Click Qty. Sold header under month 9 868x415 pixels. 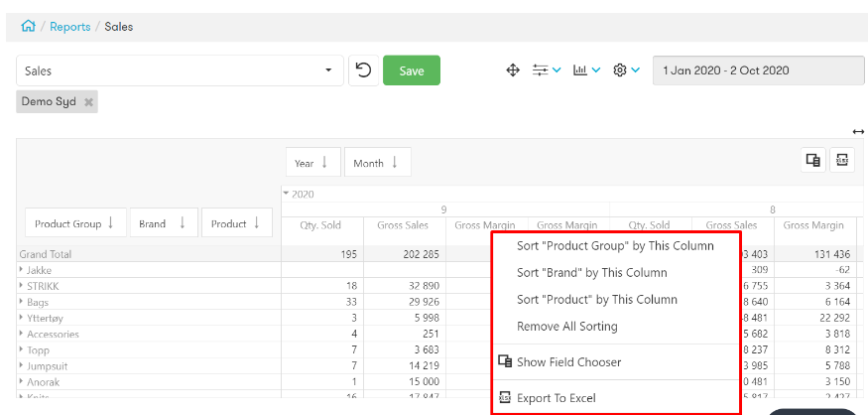320,225
